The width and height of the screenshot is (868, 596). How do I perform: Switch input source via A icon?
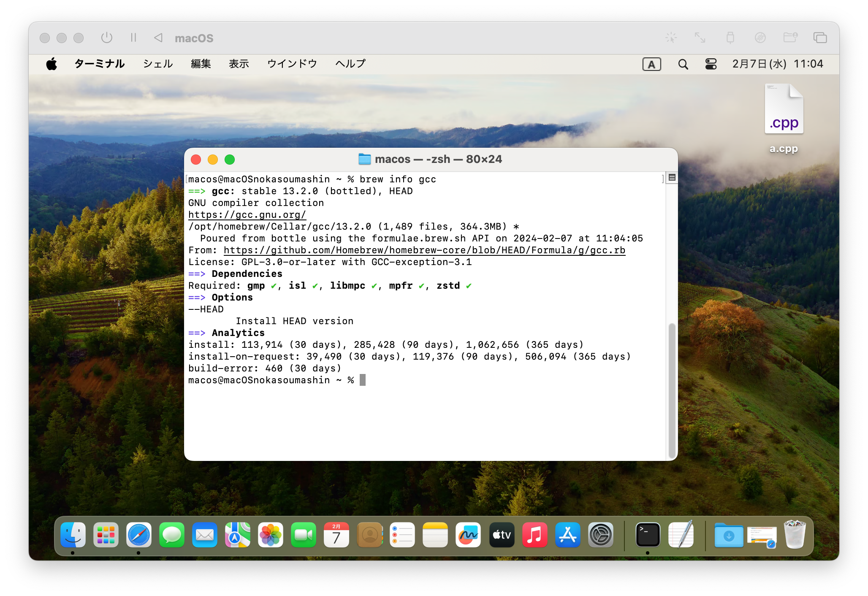tap(651, 64)
